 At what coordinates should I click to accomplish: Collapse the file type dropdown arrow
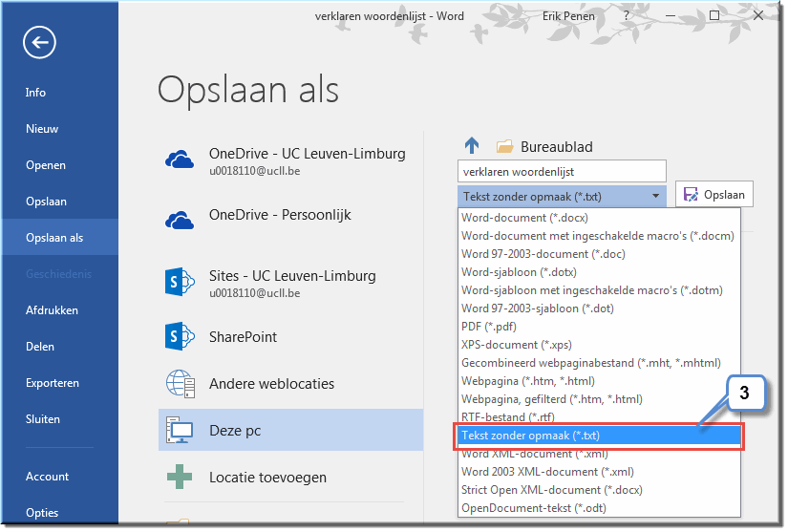[x=656, y=196]
